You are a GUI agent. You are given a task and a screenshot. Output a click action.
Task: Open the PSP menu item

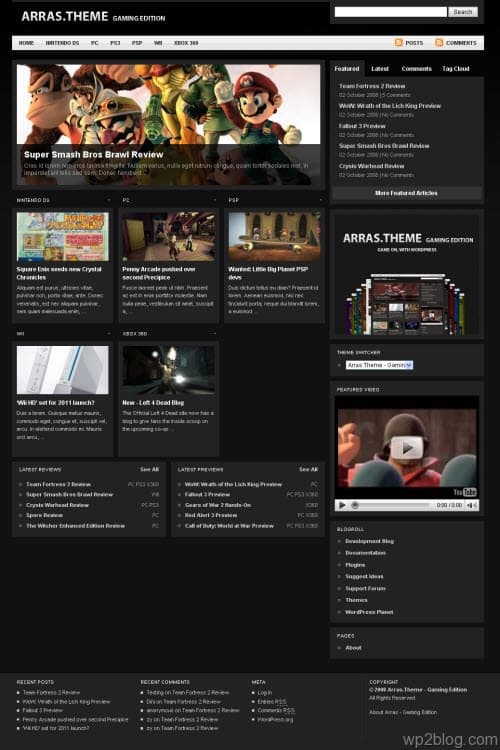click(x=137, y=43)
